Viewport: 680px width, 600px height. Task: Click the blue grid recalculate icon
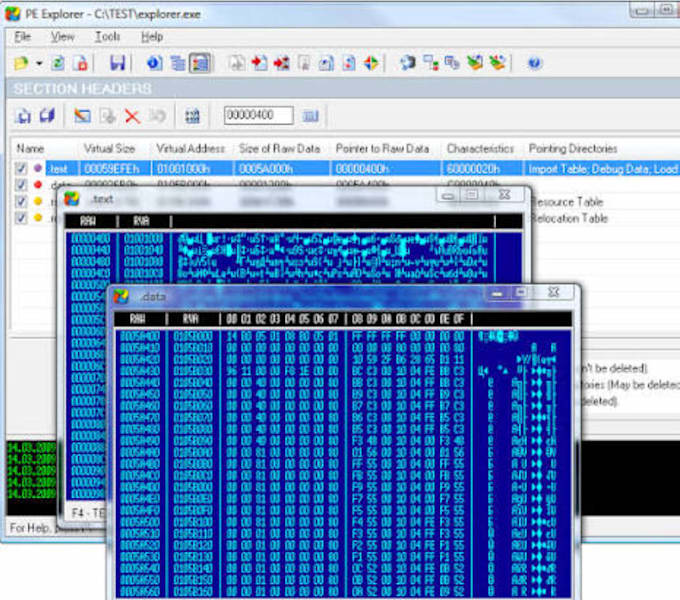coord(193,116)
